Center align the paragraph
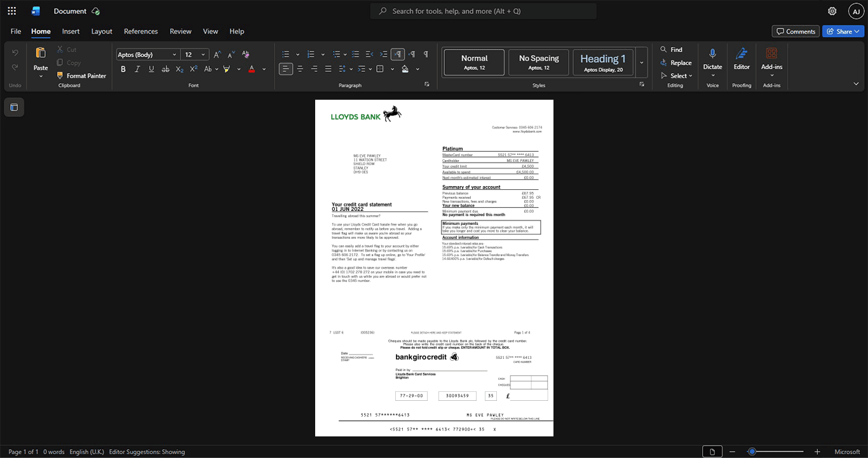 click(300, 69)
